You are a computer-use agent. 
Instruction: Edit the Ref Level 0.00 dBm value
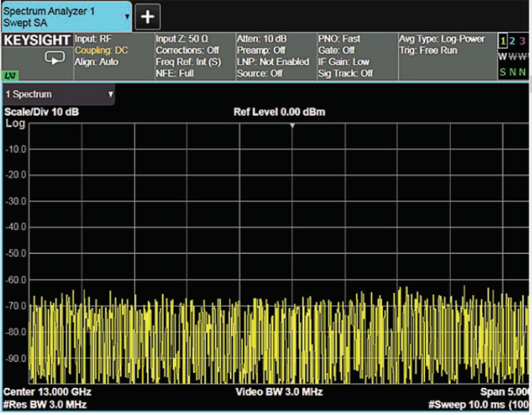280,112
